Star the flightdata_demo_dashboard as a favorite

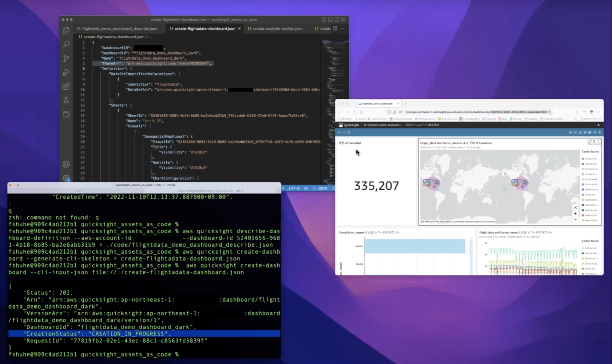click(365, 125)
